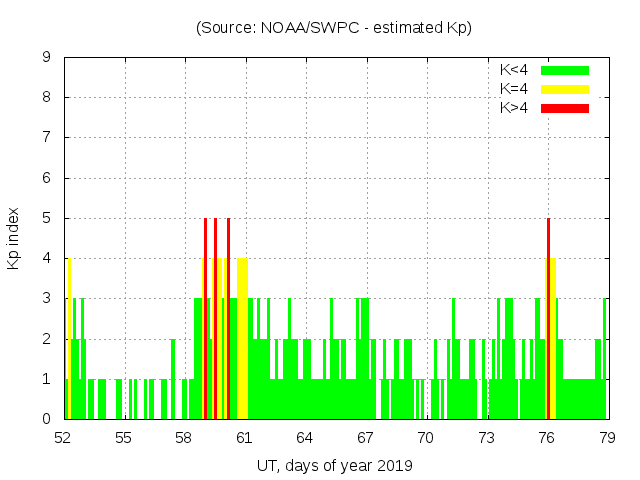Viewport: 640px width, 480px height.
Task: Click the 'Kp index' y-axis label
Action: (x=14, y=238)
